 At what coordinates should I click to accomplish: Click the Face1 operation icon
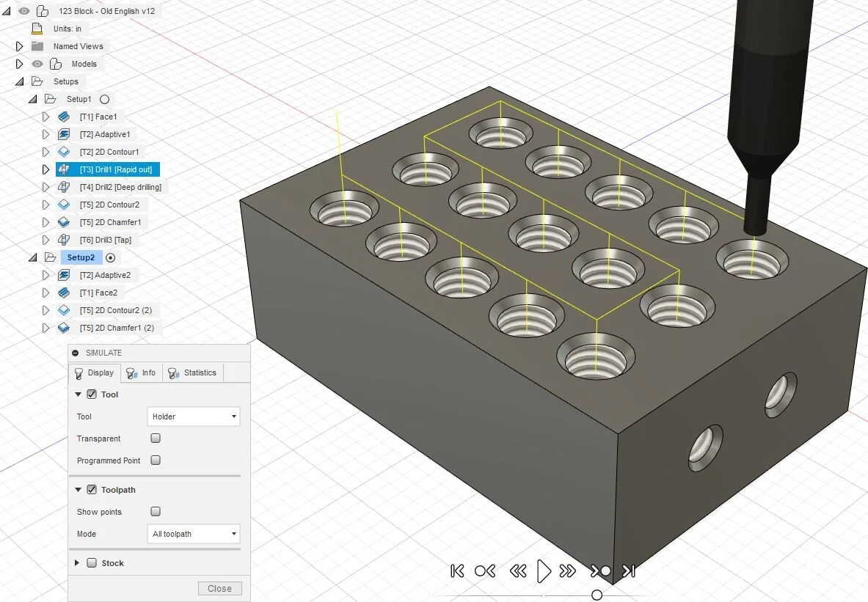click(x=64, y=117)
